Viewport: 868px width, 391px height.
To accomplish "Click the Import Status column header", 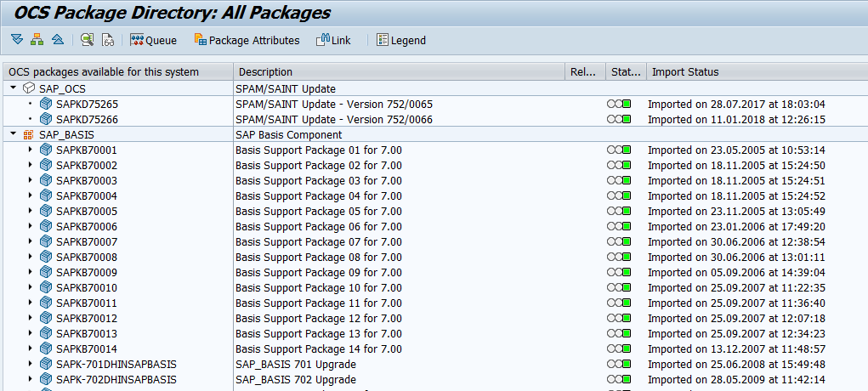I will pyautogui.click(x=757, y=72).
